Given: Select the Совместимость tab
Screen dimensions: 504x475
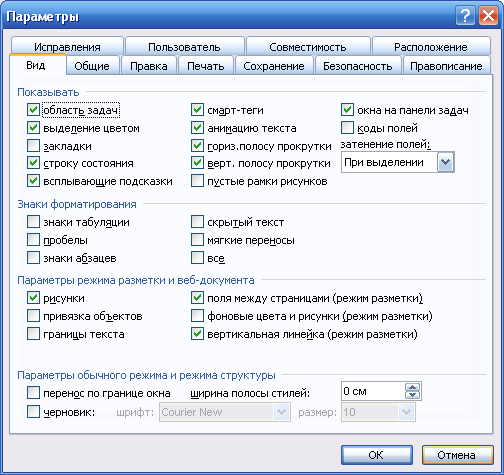Looking at the screenshot, I should point(308,47).
